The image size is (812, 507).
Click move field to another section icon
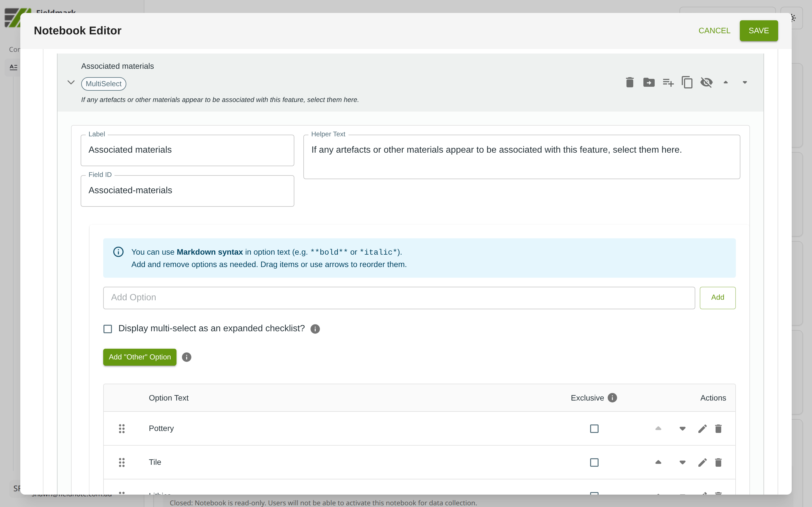[x=648, y=82]
